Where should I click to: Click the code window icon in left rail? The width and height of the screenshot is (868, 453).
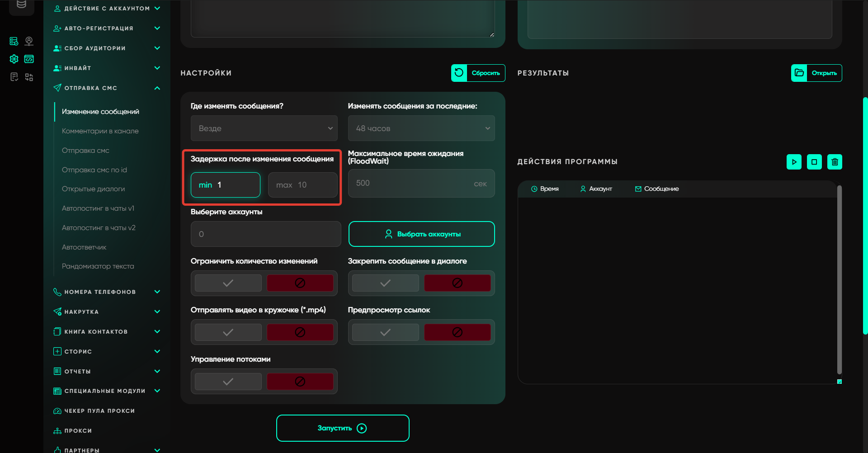tap(29, 59)
